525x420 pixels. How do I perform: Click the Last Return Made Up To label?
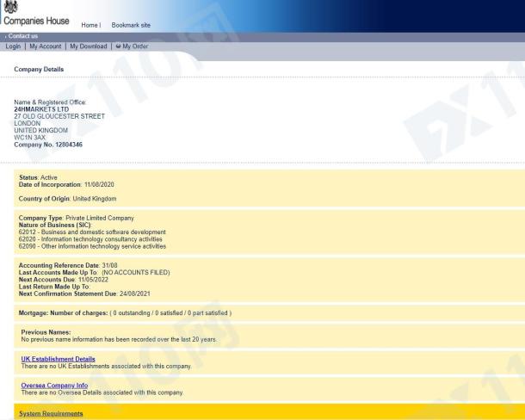[54, 287]
